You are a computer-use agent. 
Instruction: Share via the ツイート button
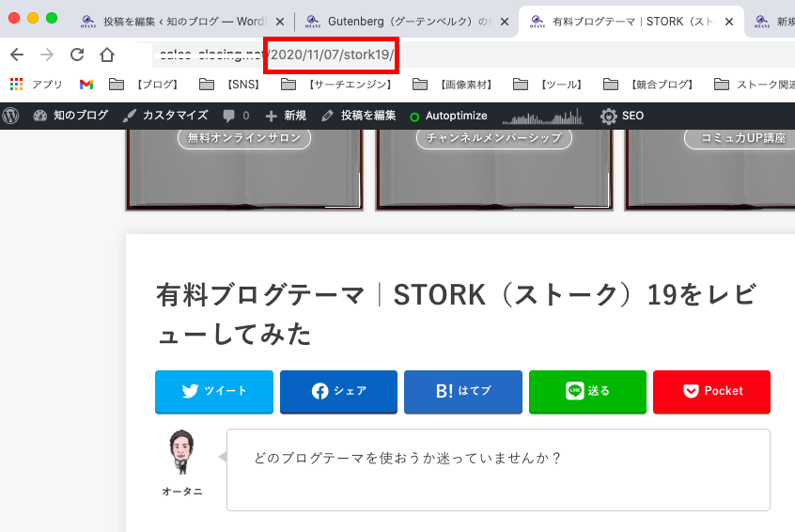[x=214, y=392]
